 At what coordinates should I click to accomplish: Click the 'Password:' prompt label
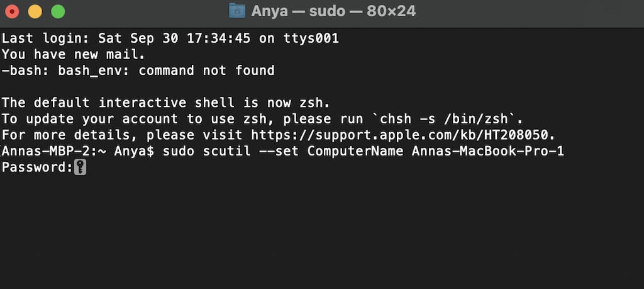click(37, 167)
